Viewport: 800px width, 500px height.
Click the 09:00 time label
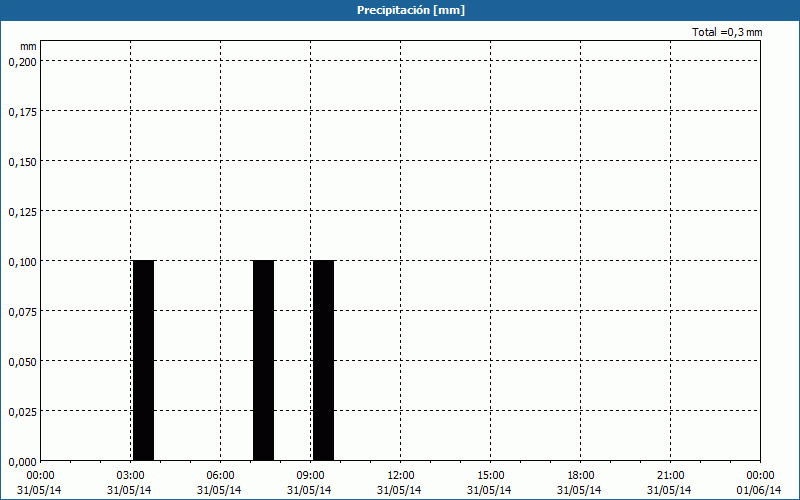click(310, 476)
